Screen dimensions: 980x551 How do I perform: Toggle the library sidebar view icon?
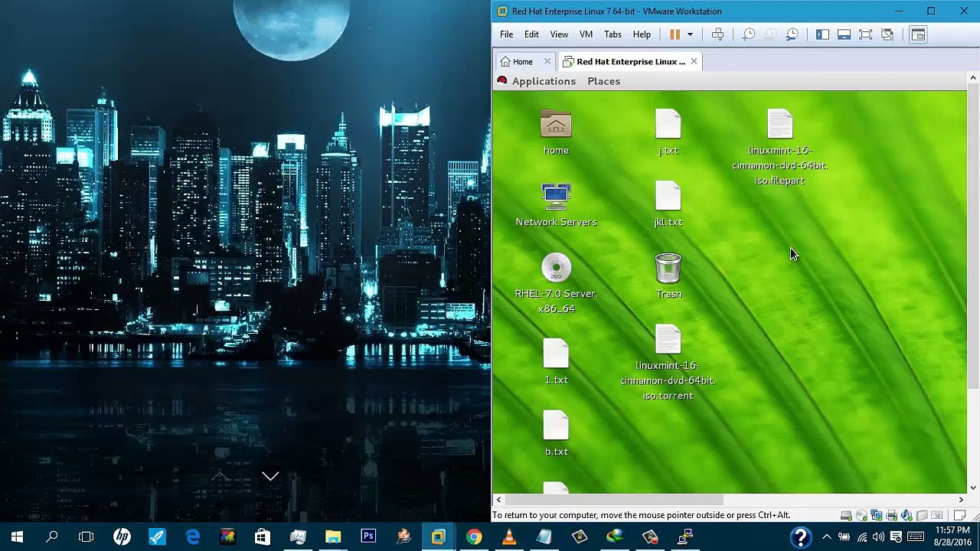point(822,34)
